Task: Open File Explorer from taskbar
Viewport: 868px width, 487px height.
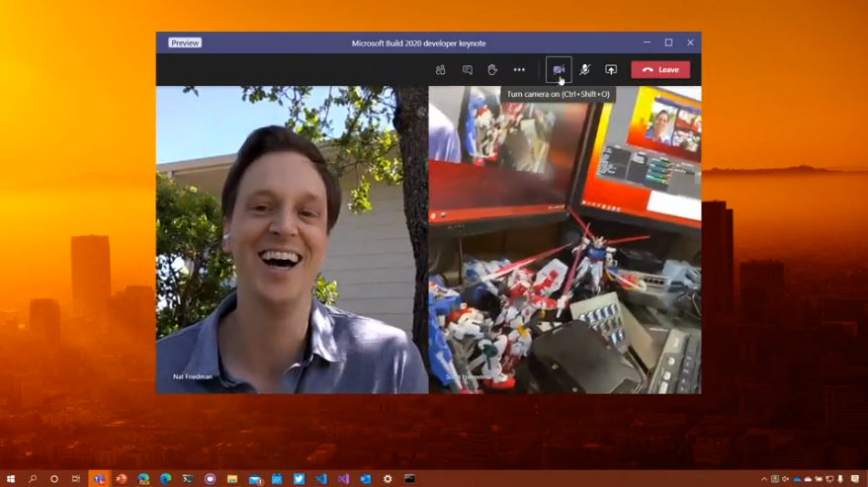Action: tap(232, 479)
